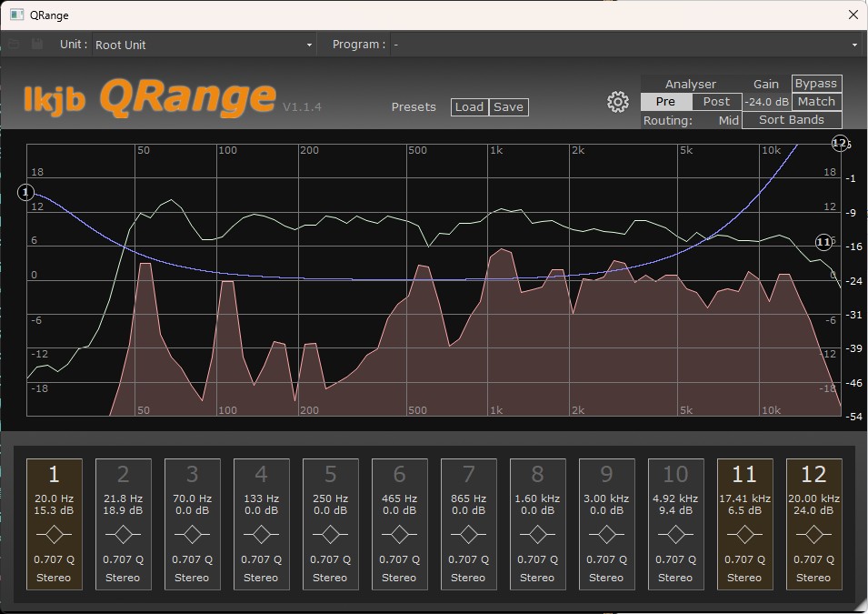Open settings with the gear icon
This screenshot has height=614, width=868.
(x=618, y=102)
